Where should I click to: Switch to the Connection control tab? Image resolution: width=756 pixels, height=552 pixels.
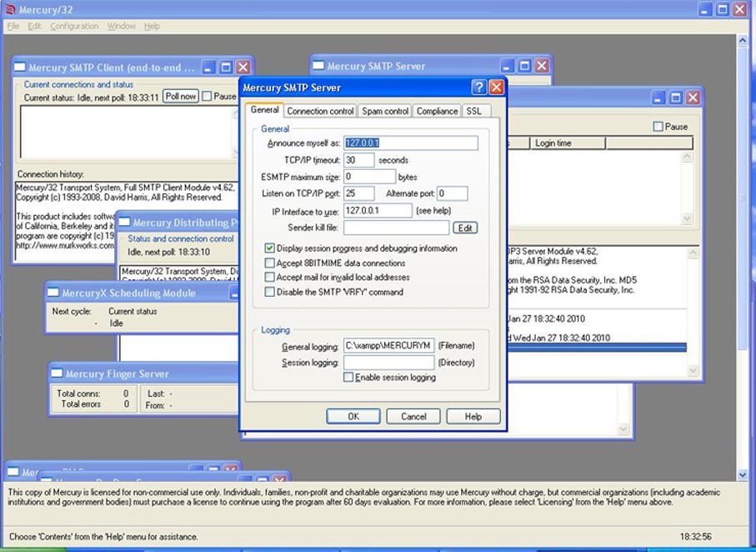click(x=320, y=111)
